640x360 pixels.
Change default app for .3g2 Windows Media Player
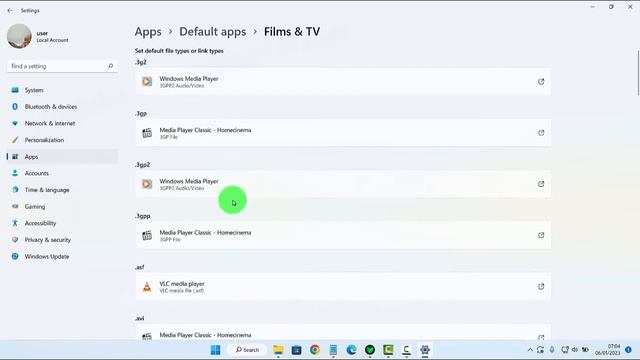pos(343,82)
